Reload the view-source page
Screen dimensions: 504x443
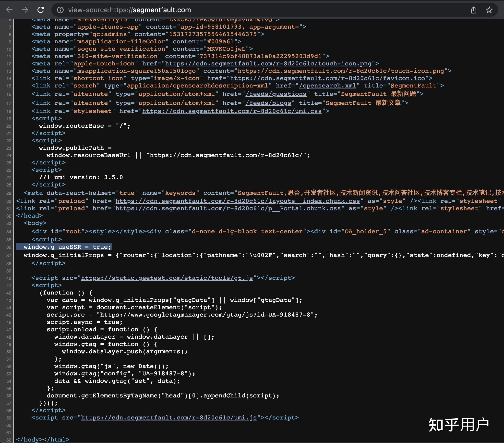point(41,10)
